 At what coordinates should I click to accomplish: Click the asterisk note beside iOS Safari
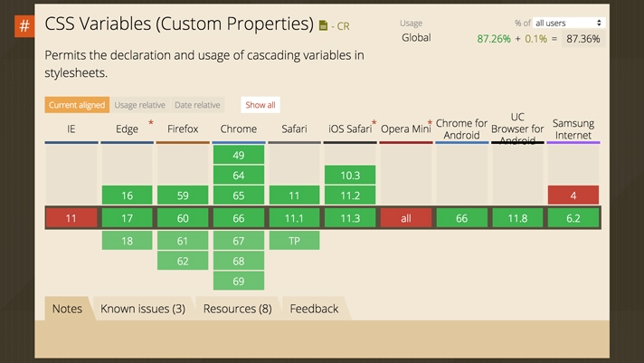point(374,122)
